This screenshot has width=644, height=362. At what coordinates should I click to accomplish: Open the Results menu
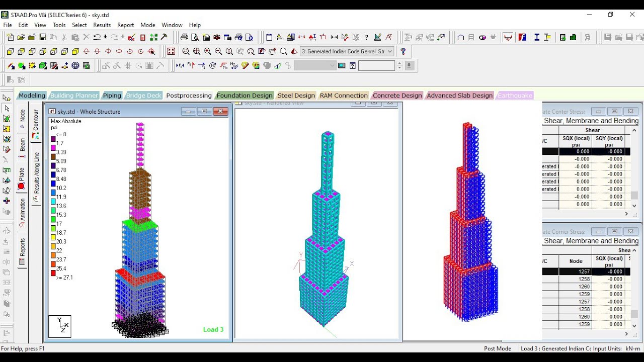(x=102, y=25)
